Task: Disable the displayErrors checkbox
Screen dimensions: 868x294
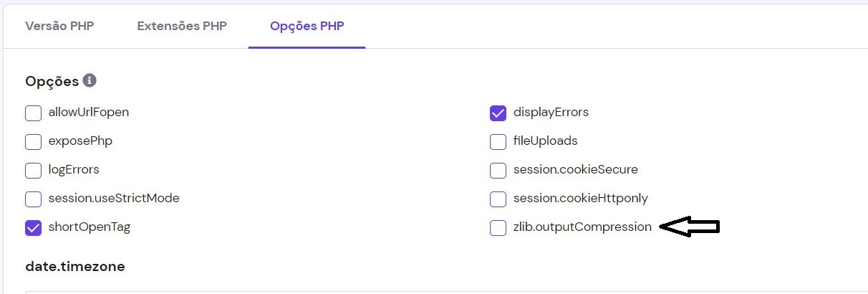Action: point(498,113)
